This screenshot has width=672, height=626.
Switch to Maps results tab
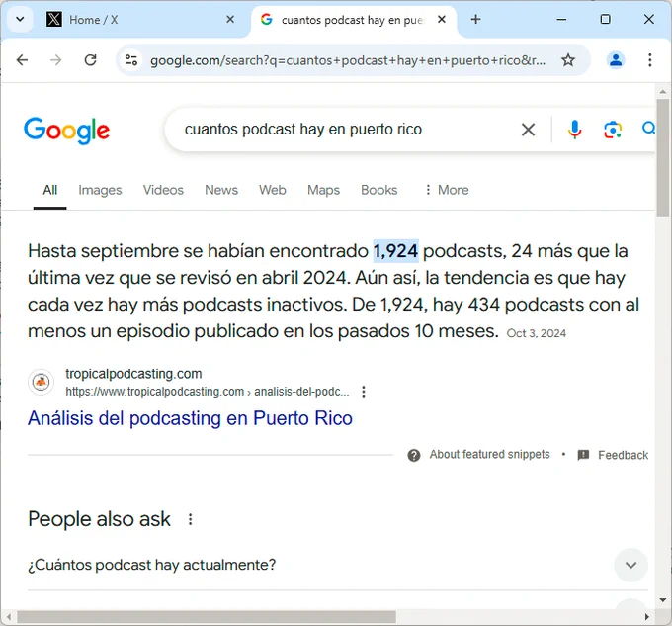(323, 190)
